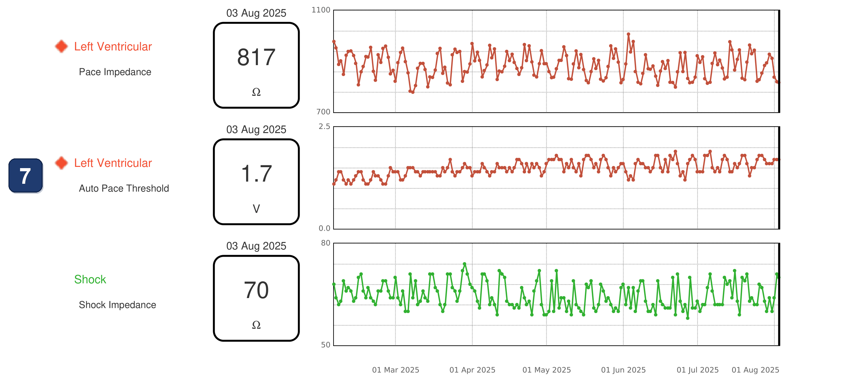Screen dimensions: 868x376
Task: Click the 01 May 2025 axis label
Action: 546,370
